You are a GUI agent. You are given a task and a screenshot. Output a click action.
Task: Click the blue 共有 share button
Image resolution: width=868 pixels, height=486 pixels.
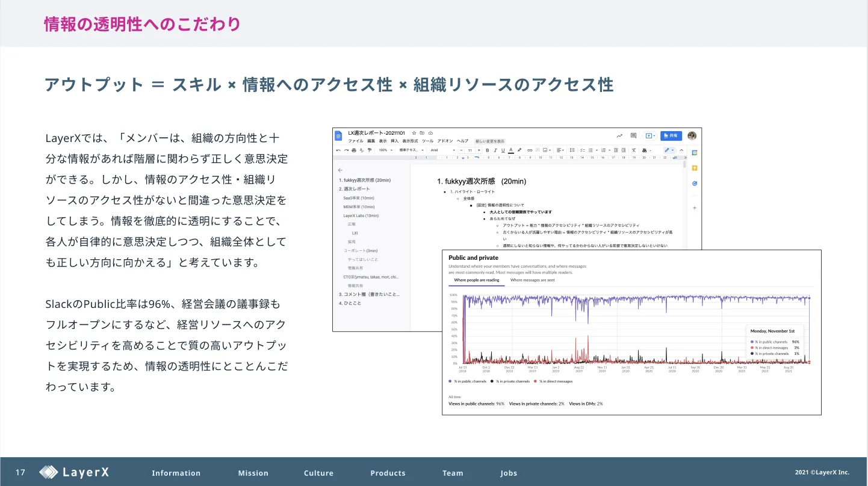671,136
